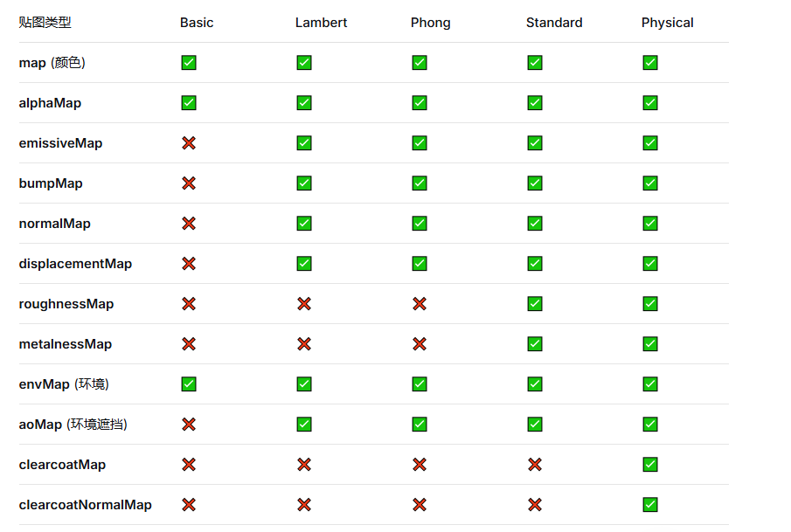Click the green checkmark for envMap under Phong
The image size is (791, 532).
pyautogui.click(x=420, y=384)
